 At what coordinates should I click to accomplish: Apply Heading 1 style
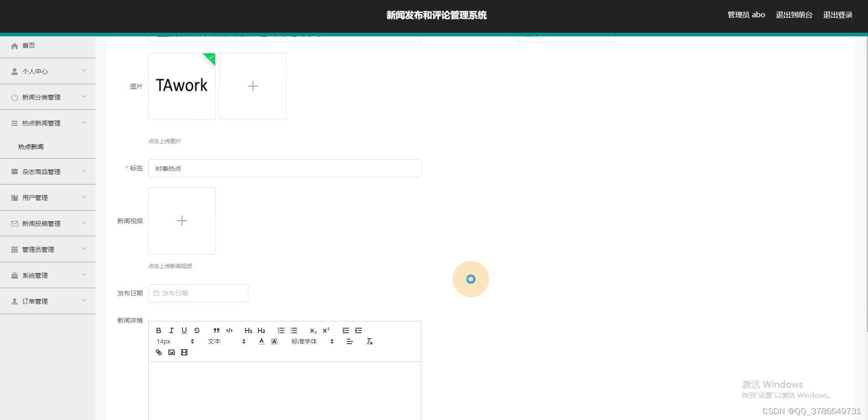248,330
